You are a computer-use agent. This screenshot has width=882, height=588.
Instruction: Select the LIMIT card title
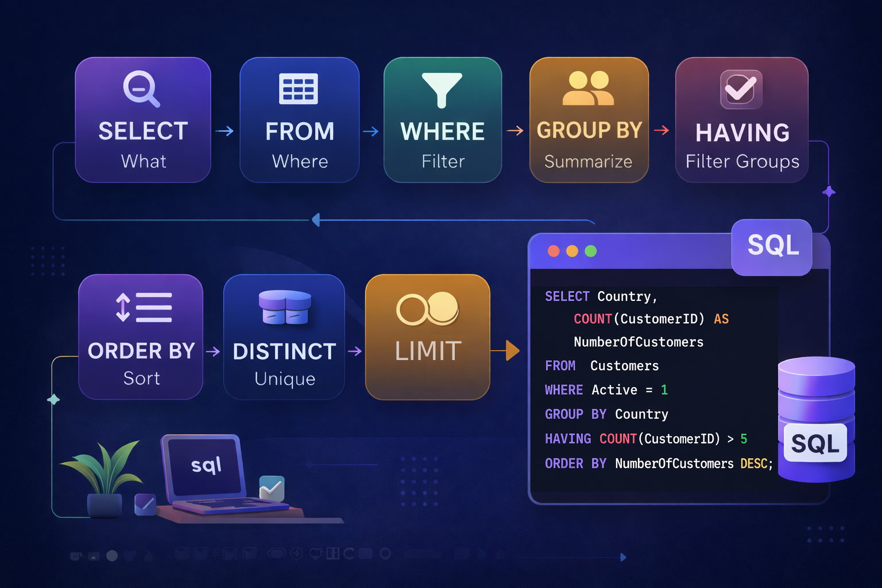(428, 351)
